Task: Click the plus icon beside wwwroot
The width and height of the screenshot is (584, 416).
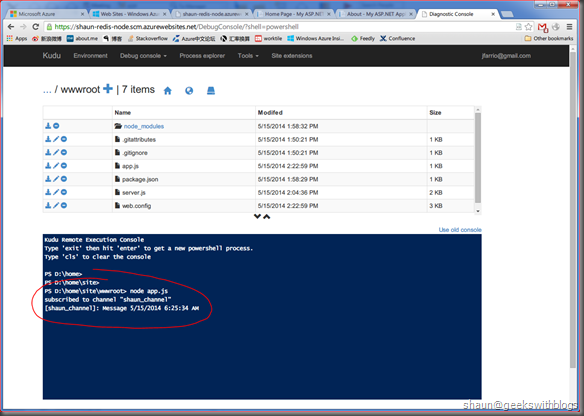Action: click(x=108, y=89)
